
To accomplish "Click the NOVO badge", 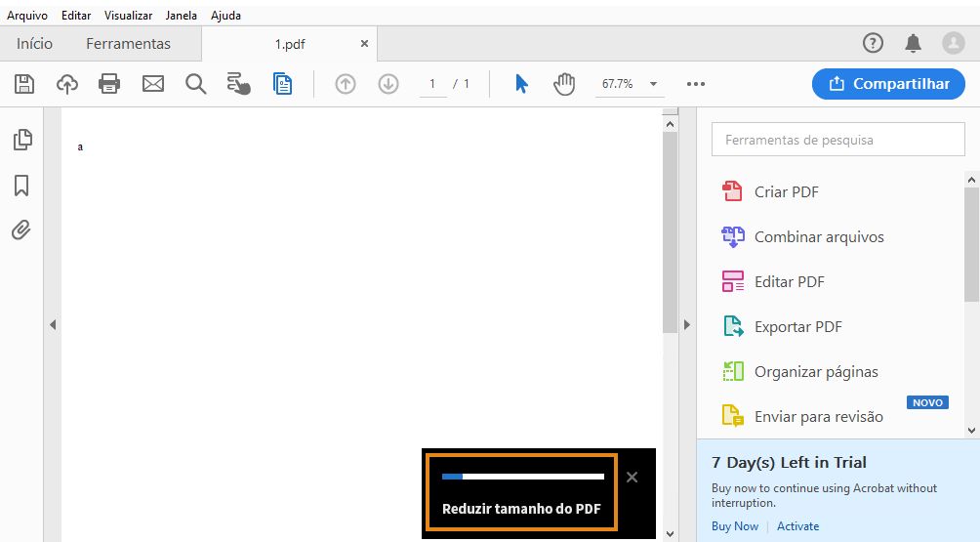I will click(927, 402).
